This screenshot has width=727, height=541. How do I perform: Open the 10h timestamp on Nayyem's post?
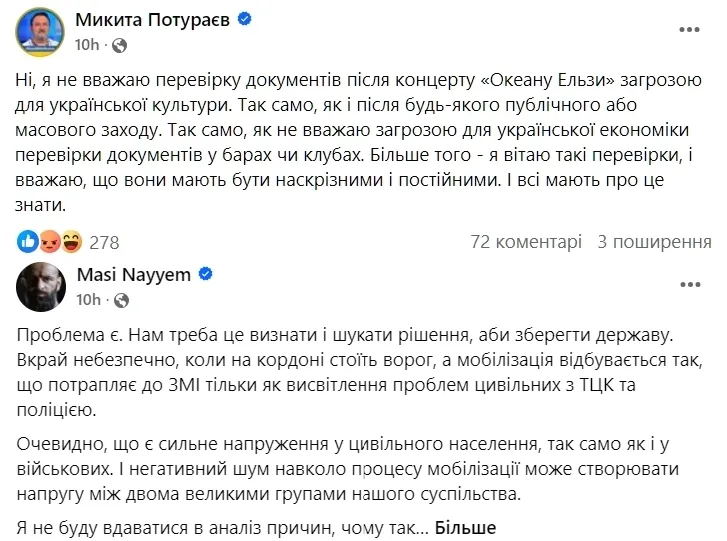[x=88, y=299]
